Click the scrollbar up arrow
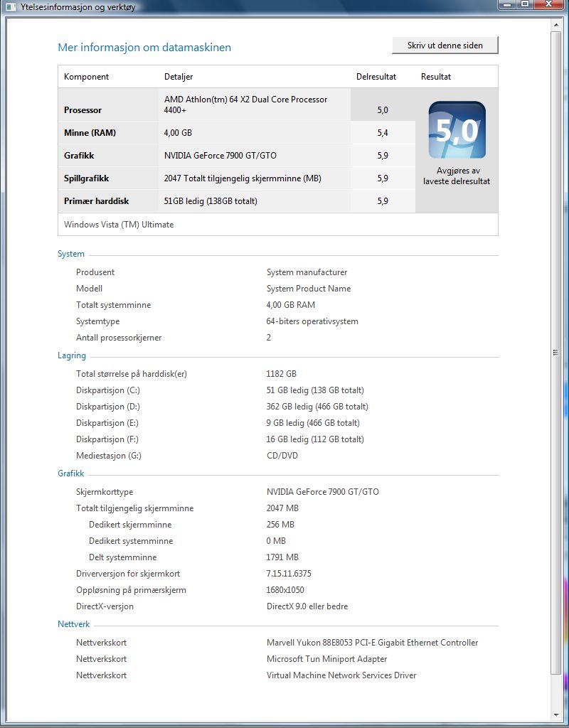The height and width of the screenshot is (728, 569). (556, 25)
